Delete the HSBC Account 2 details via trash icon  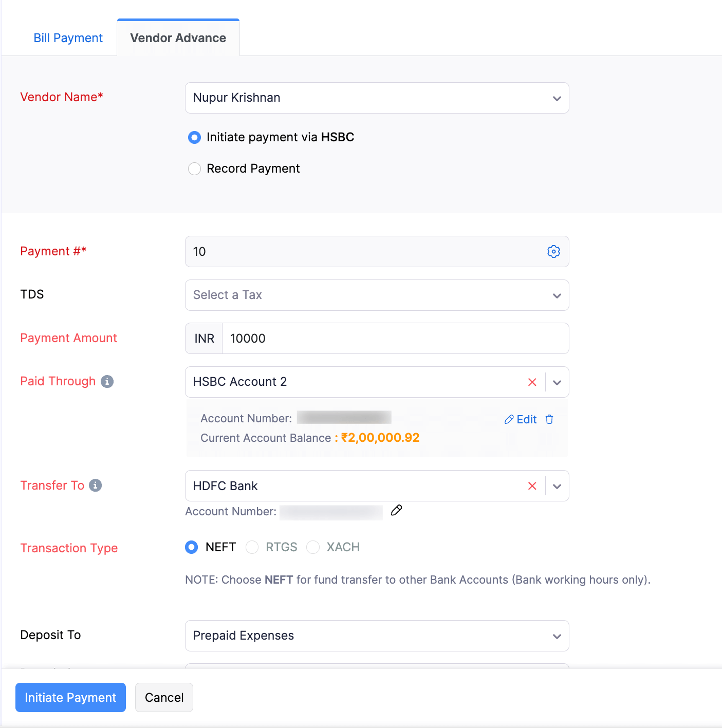549,419
